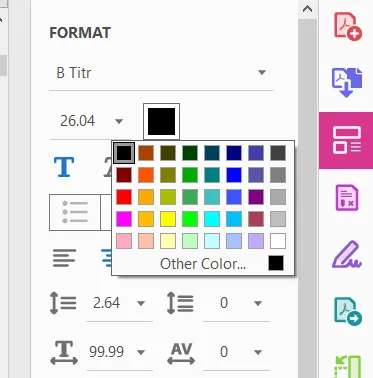Pick the magenta swatch

click(124, 219)
